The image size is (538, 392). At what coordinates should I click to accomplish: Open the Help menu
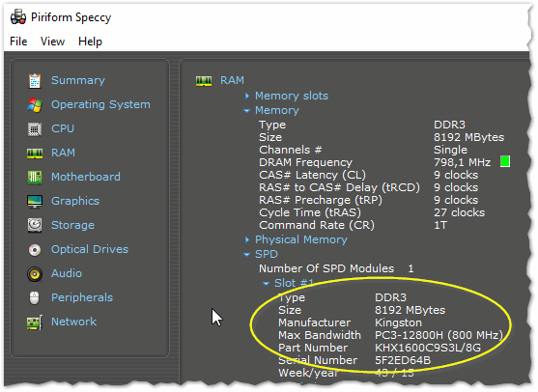(90, 42)
